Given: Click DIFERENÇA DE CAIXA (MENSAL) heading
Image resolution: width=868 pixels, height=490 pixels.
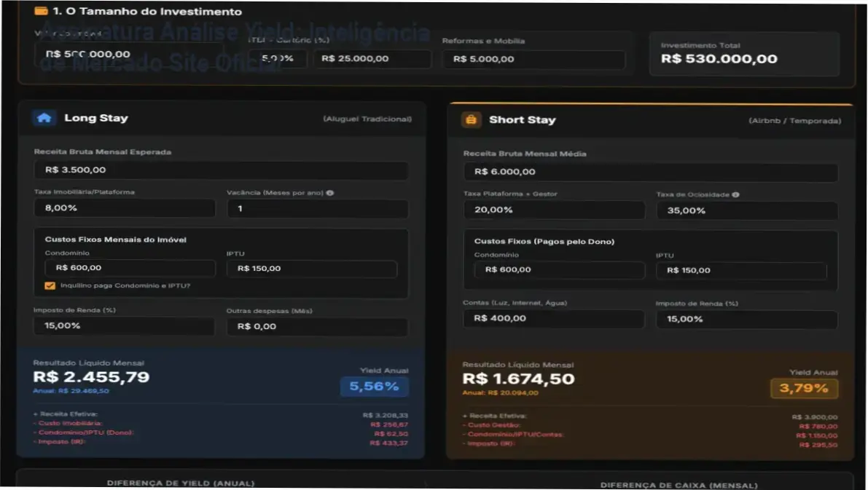Looking at the screenshot, I should 679,486.
